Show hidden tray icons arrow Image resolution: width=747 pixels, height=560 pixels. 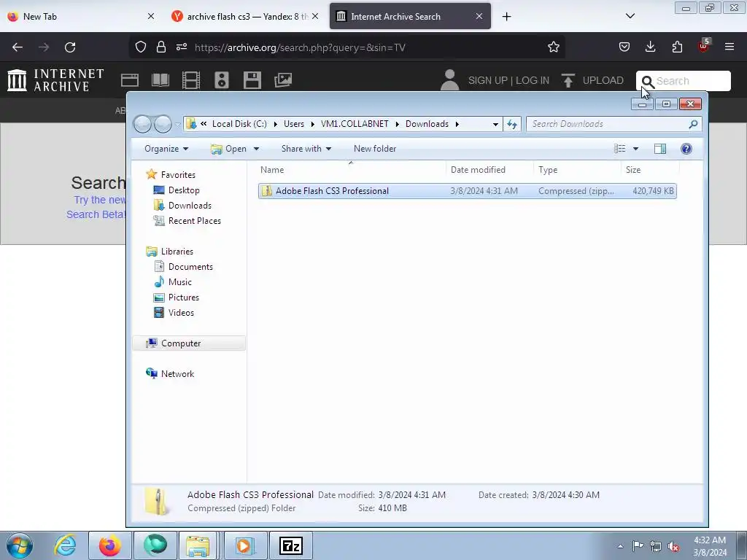click(620, 547)
